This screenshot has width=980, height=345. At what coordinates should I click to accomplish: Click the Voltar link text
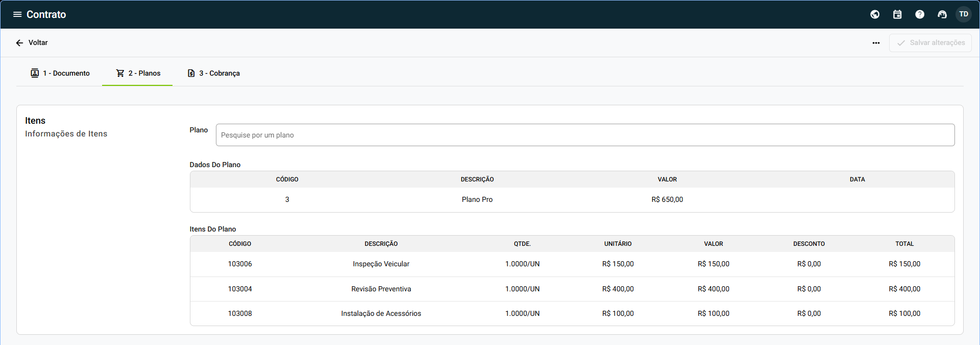38,43
